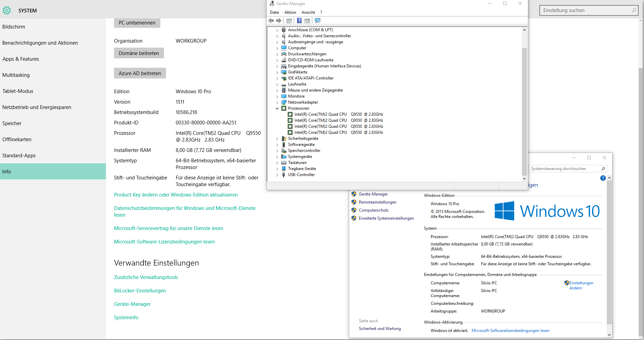Click the Domäne beitreten button
644x340 pixels.
pyautogui.click(x=139, y=53)
